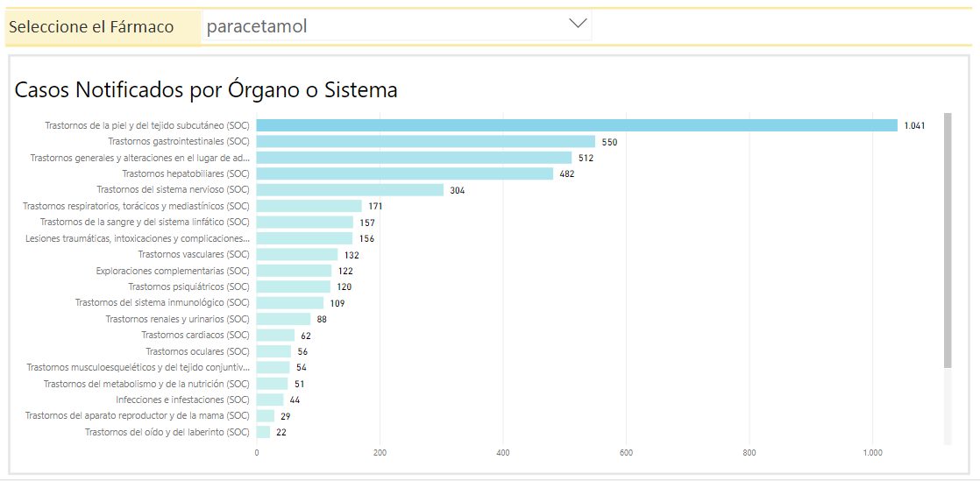Click the skin disorders bar with 1.041 cases
The height and width of the screenshot is (481, 980).
[576, 125]
